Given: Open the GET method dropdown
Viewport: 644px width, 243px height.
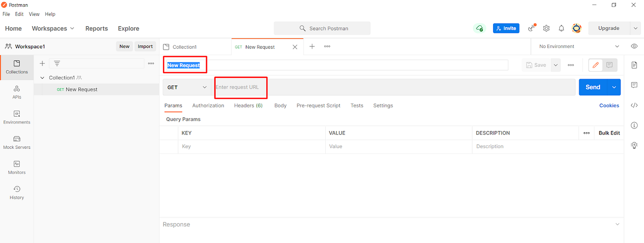Looking at the screenshot, I should 187,87.
